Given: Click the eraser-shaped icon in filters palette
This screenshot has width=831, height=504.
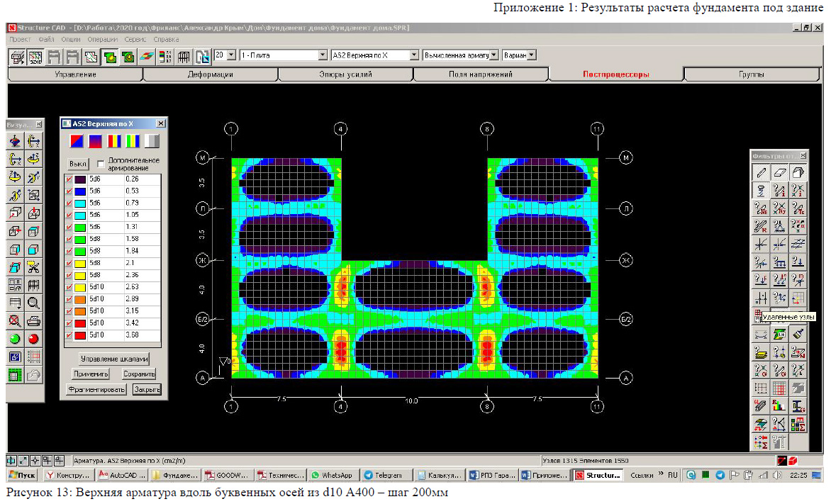Looking at the screenshot, I should (779, 172).
